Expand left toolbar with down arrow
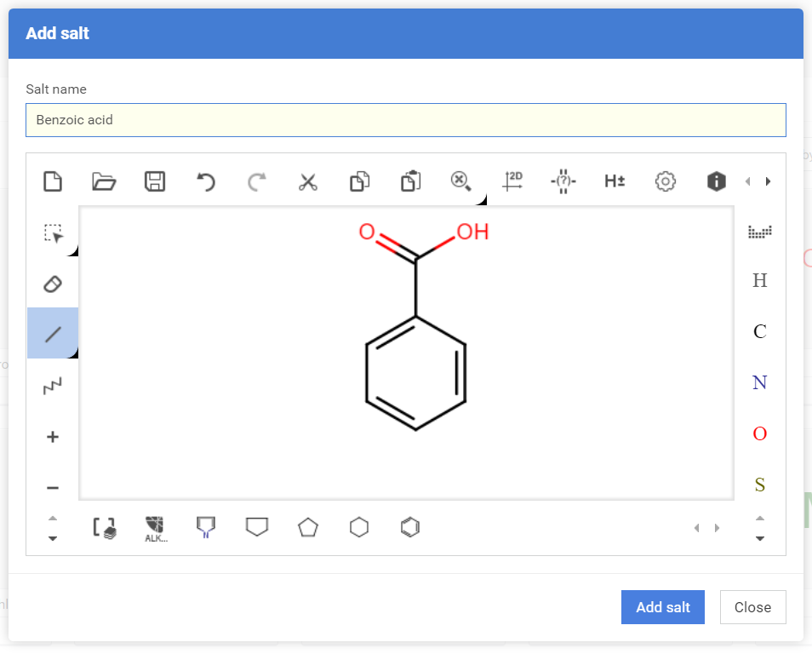This screenshot has height=654, width=812. pyautogui.click(x=53, y=538)
